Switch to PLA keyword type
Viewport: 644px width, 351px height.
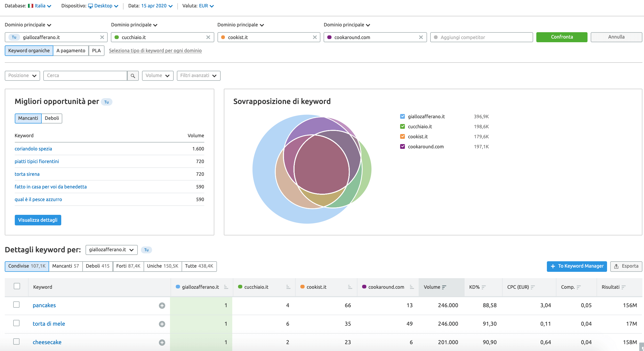click(x=96, y=51)
